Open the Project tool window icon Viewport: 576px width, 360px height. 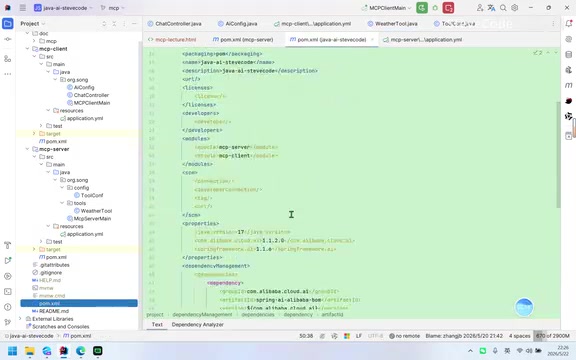click(x=8, y=24)
